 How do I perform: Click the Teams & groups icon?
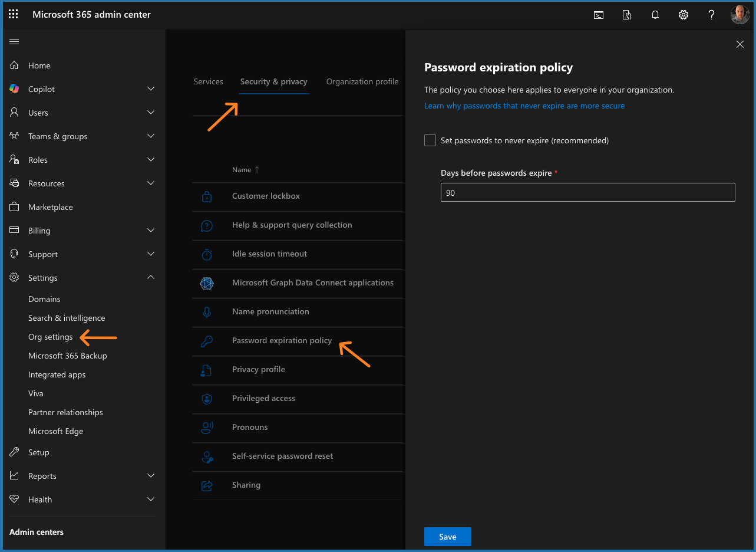coord(15,136)
